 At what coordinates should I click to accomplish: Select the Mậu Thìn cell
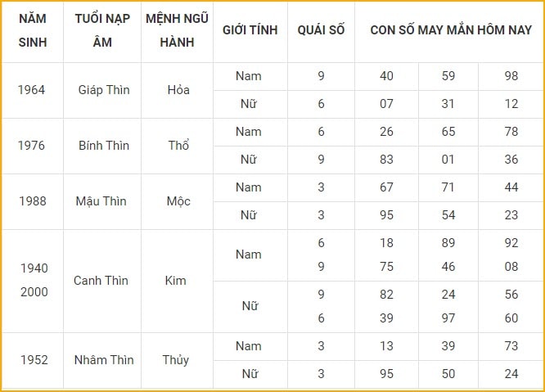(101, 201)
